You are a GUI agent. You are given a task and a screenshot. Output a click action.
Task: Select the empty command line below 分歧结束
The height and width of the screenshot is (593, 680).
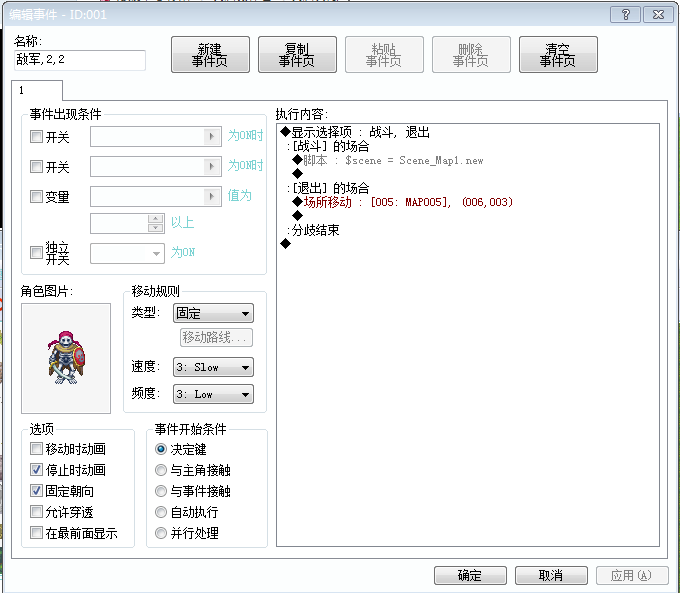(285, 244)
